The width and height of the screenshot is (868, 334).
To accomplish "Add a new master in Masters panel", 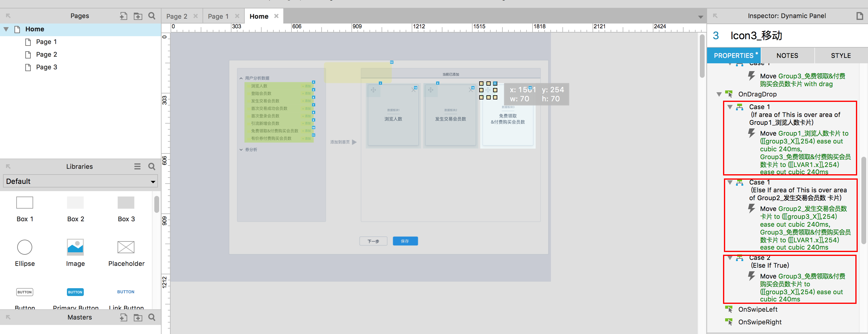I will click(x=123, y=317).
